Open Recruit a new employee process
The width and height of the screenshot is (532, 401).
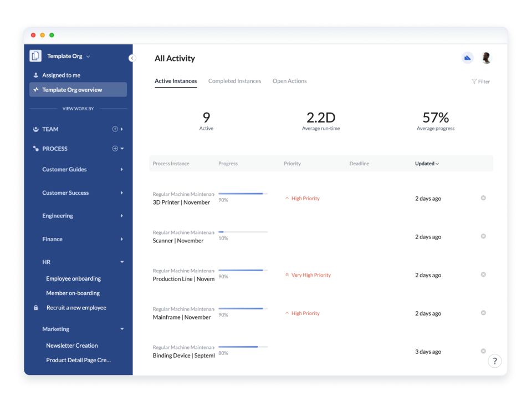[x=76, y=308]
